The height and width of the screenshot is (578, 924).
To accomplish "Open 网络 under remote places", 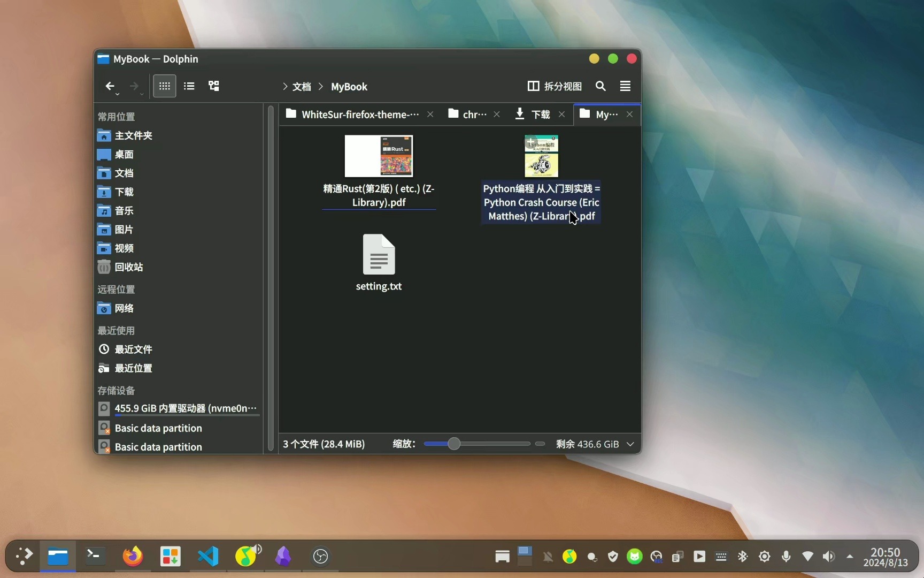I will click(179, 308).
